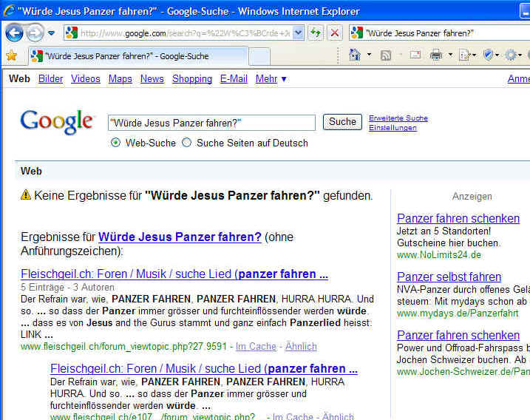Open Ähnlich for the first result
This screenshot has height=420, width=530.
point(301,346)
